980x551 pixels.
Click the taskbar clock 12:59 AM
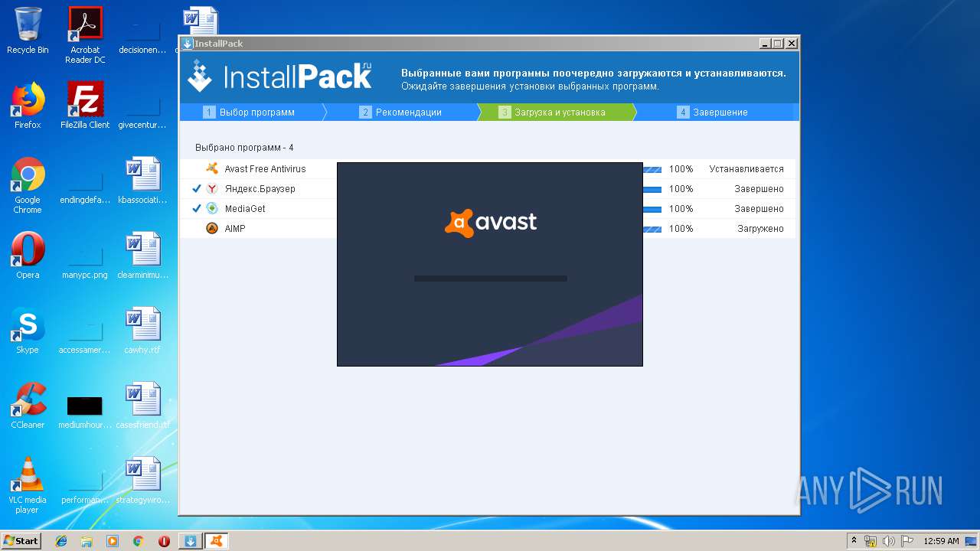coord(941,541)
